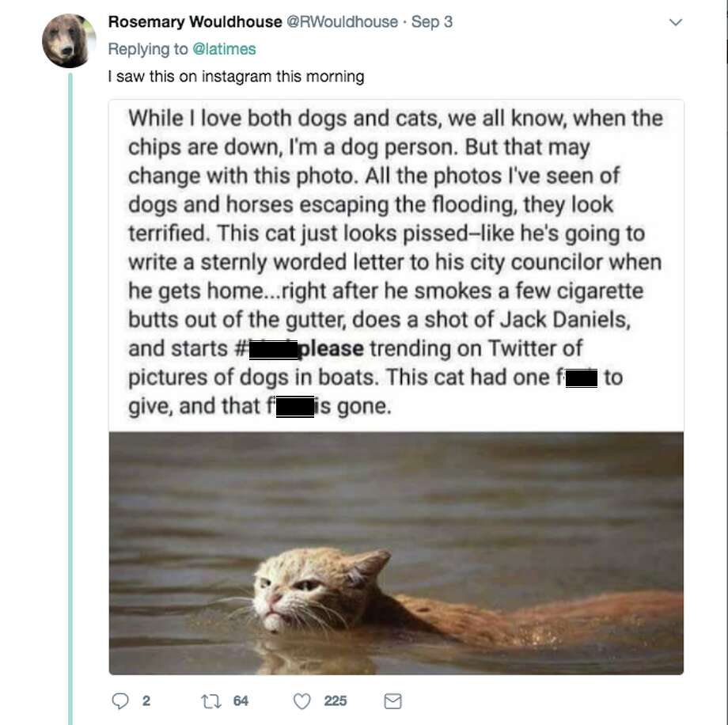Open the embedded text screenshot image

tap(396, 261)
